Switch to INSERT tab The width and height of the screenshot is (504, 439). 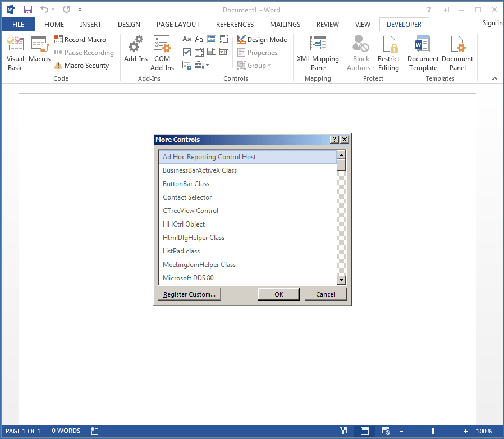(x=91, y=25)
